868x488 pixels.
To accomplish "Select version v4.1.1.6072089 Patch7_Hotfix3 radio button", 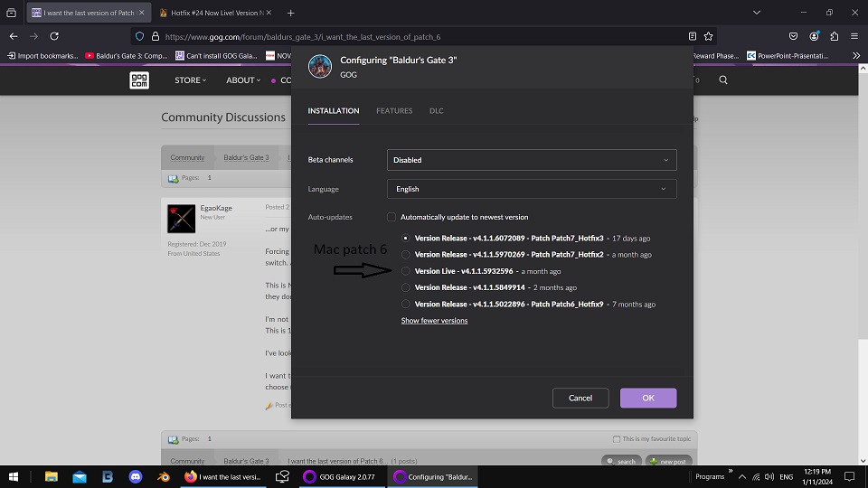I will tap(406, 239).
